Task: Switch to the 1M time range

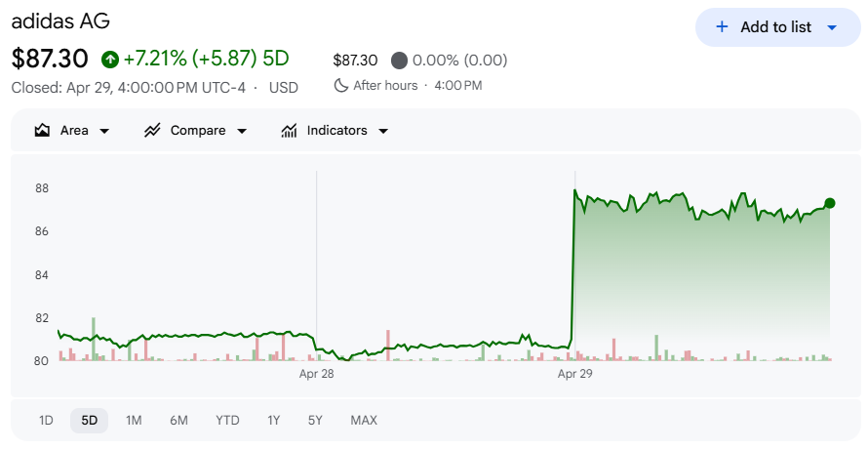Action: (x=134, y=421)
